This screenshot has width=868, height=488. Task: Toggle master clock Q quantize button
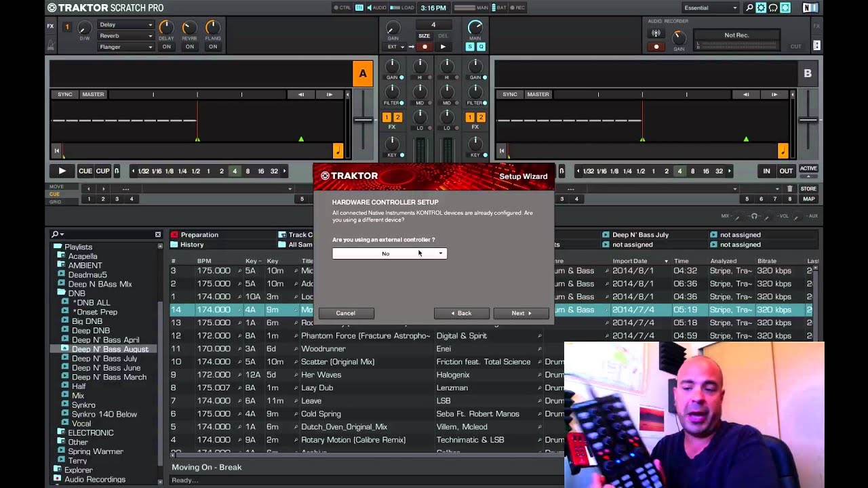click(481, 47)
